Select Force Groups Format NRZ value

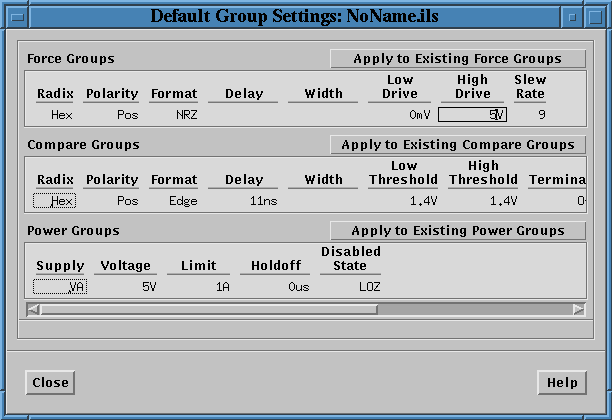point(187,115)
